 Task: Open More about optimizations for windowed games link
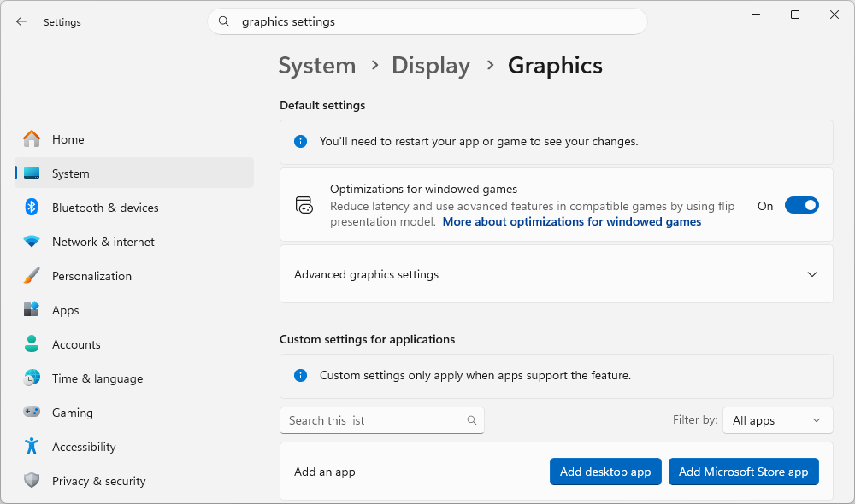point(572,222)
